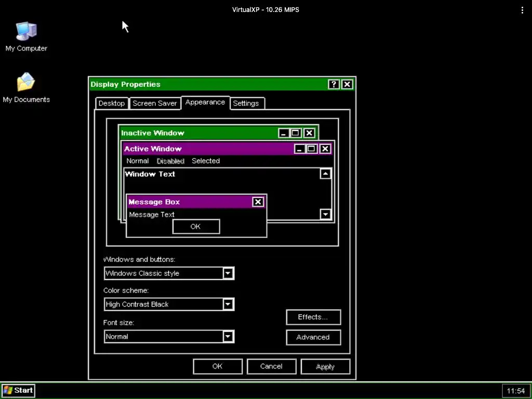
Task: Open the Effects... dialog
Action: [313, 317]
